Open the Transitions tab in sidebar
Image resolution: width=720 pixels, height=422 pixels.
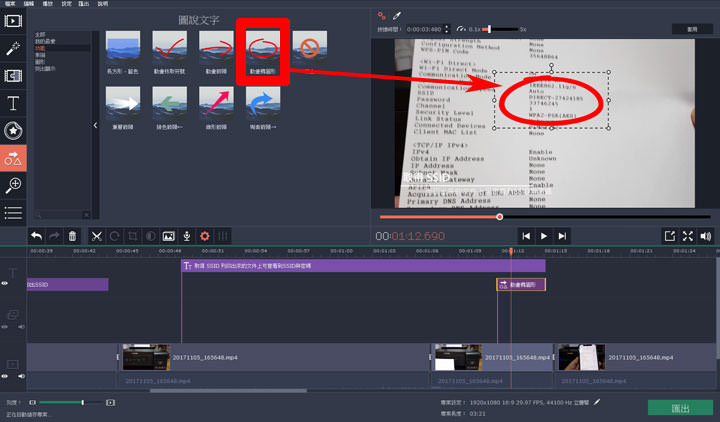pos(13,76)
